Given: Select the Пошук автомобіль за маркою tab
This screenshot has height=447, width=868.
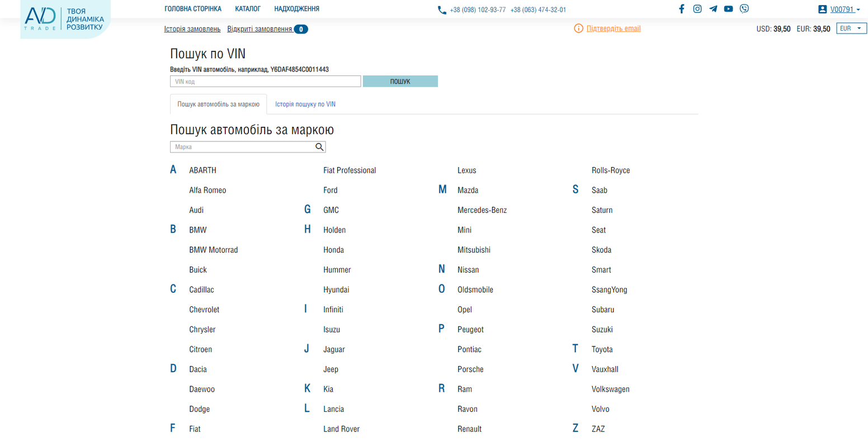Looking at the screenshot, I should tap(218, 104).
